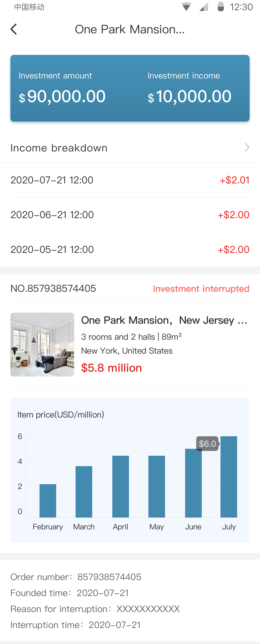Select the 2020-06-21 income entry
Screen dimensions: 260x644
click(130, 215)
